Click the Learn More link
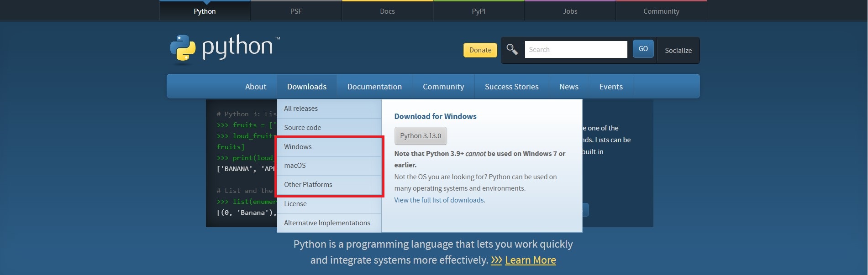 tap(530, 260)
